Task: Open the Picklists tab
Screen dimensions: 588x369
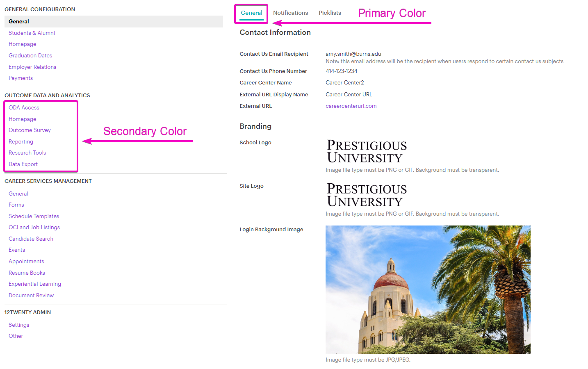Action: pyautogui.click(x=330, y=13)
